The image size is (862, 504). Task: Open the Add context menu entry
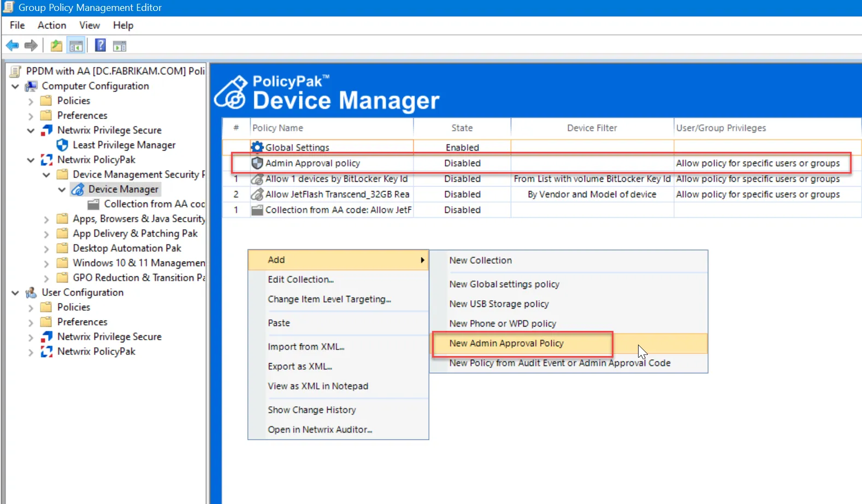338,260
